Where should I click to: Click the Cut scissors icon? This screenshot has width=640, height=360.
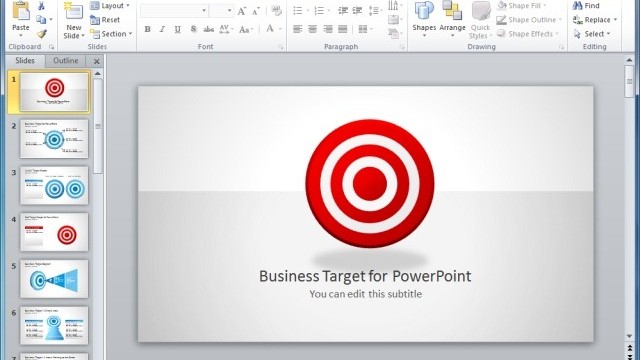(x=41, y=6)
